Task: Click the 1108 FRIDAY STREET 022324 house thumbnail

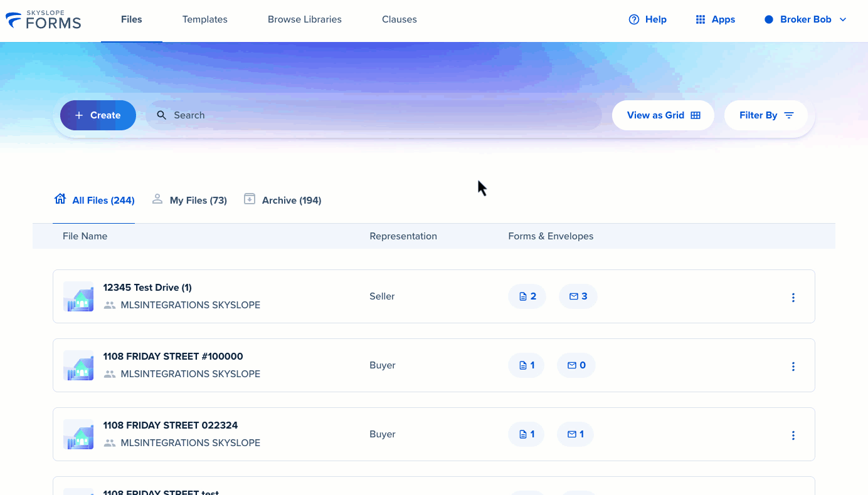Action: 78,434
